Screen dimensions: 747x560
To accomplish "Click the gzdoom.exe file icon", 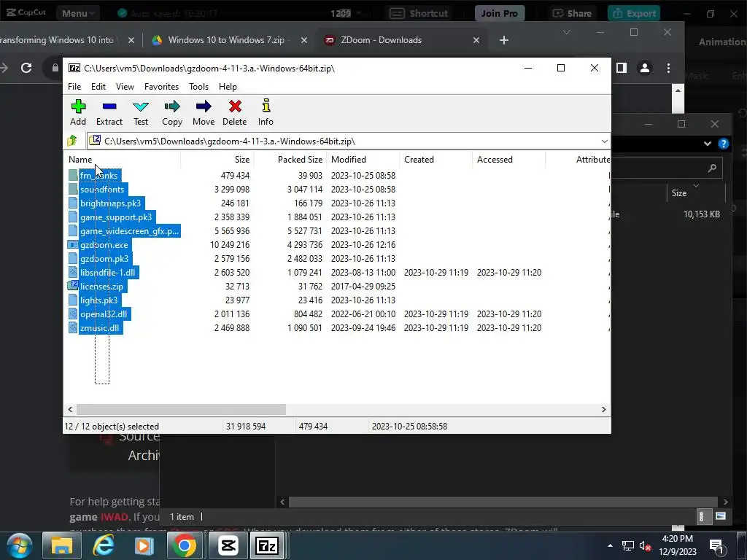I will 72,245.
